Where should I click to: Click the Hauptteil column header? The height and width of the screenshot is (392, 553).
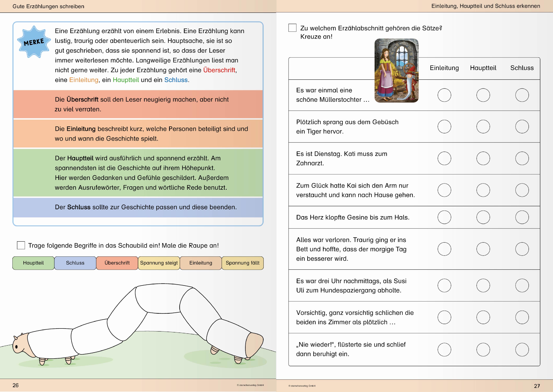[x=483, y=68]
